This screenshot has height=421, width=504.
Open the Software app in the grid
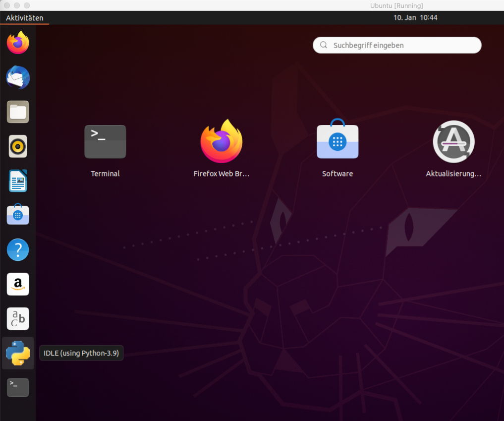pos(337,139)
